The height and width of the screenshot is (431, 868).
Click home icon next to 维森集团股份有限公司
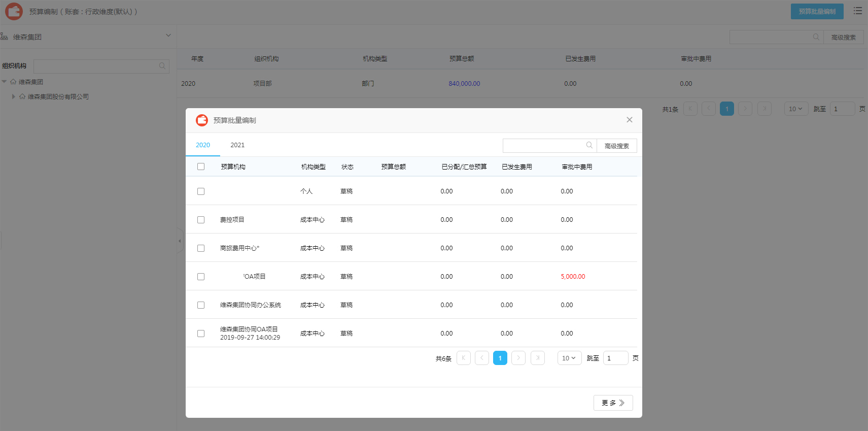click(22, 96)
